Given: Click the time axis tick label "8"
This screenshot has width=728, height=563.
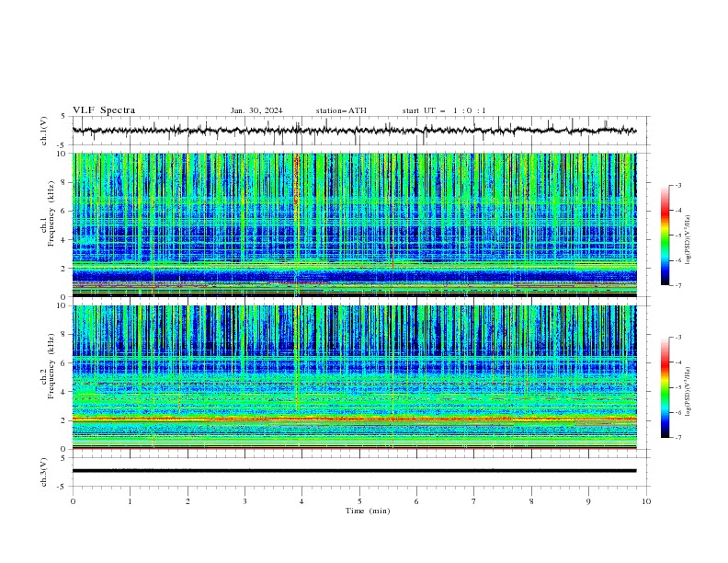Looking at the screenshot, I should (531, 501).
